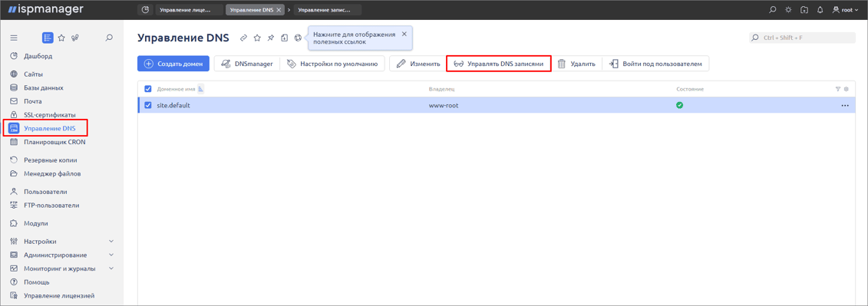Image resolution: width=868 pixels, height=306 pixels.
Task: Pin the Управление DNS page
Action: [x=271, y=38]
